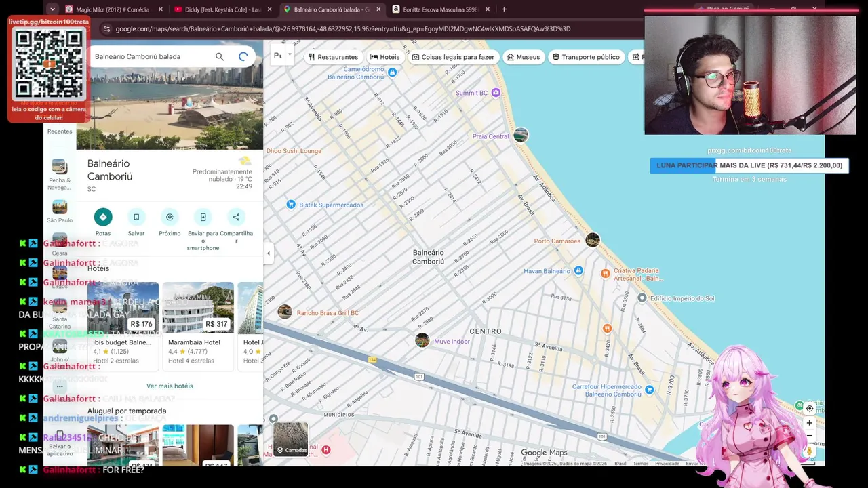Screen dimensions: 868x488
Task: Select the Edifício Imperio do Sol pin
Action: point(642,298)
